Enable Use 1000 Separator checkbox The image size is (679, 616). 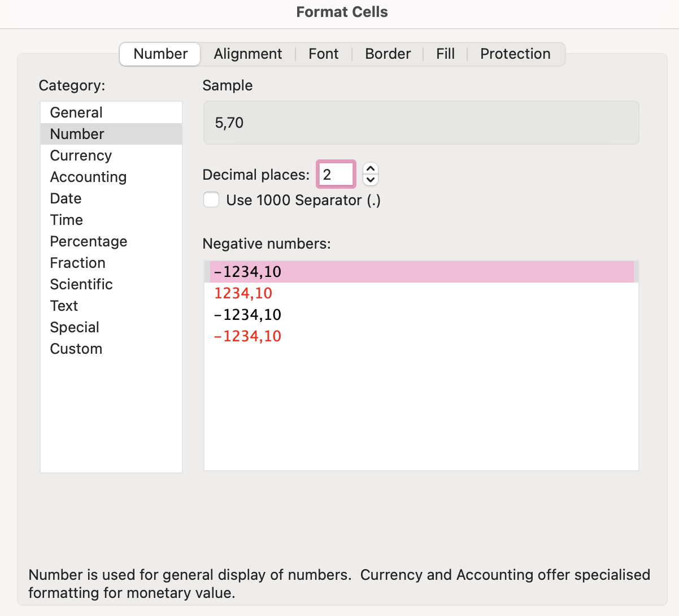tap(211, 199)
